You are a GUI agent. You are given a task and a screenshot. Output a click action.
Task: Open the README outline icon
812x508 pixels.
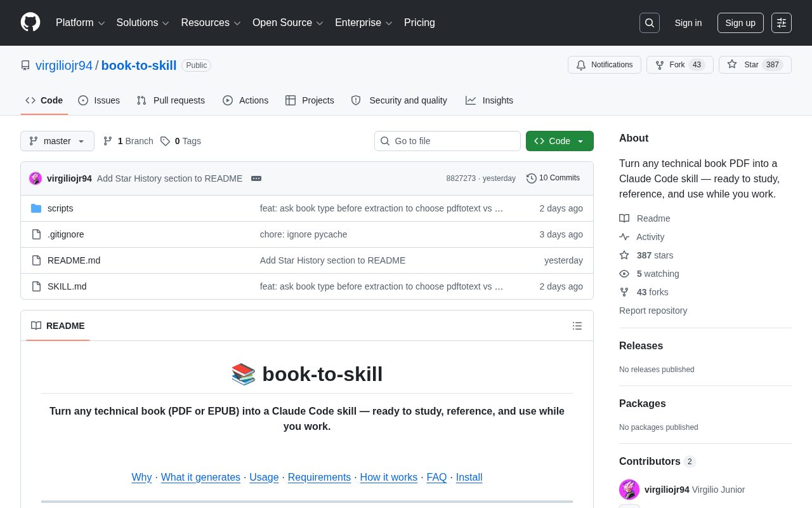coord(577,326)
